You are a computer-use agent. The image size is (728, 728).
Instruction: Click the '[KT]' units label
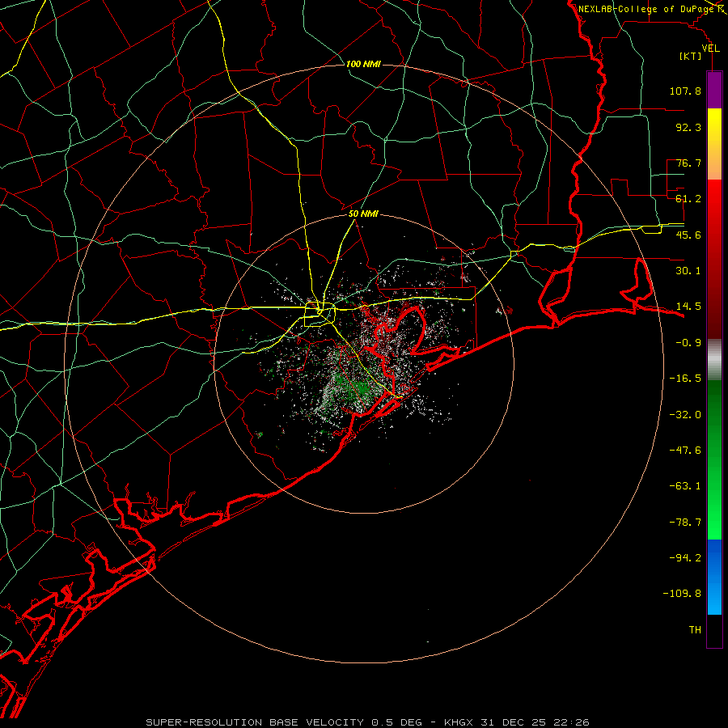(x=691, y=56)
